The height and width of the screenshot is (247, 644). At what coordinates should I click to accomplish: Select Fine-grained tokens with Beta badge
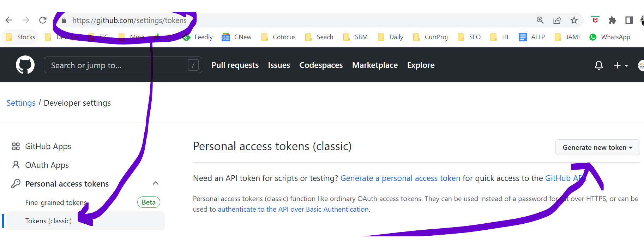pyautogui.click(x=56, y=202)
